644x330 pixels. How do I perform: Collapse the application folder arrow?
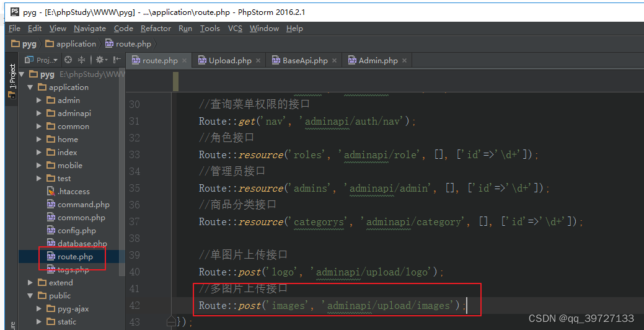[x=30, y=87]
